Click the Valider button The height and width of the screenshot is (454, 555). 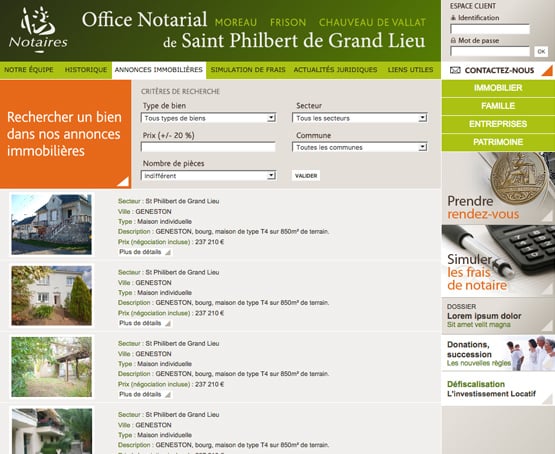pyautogui.click(x=306, y=176)
